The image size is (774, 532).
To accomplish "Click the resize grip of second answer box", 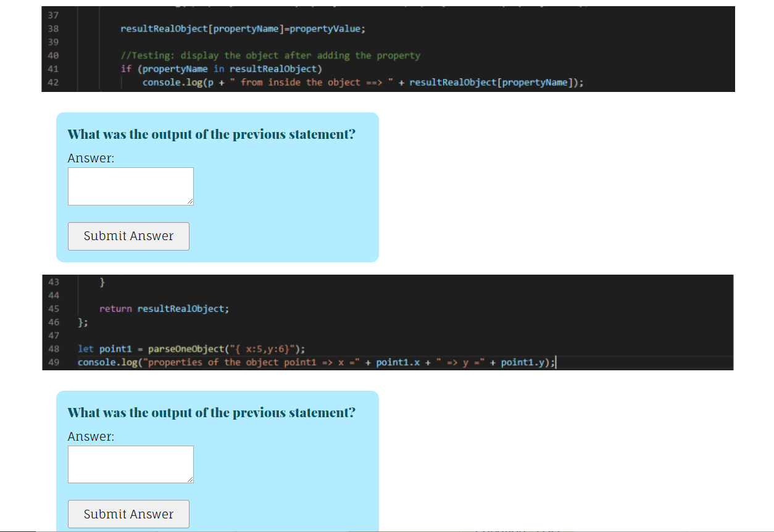I will 189,480.
